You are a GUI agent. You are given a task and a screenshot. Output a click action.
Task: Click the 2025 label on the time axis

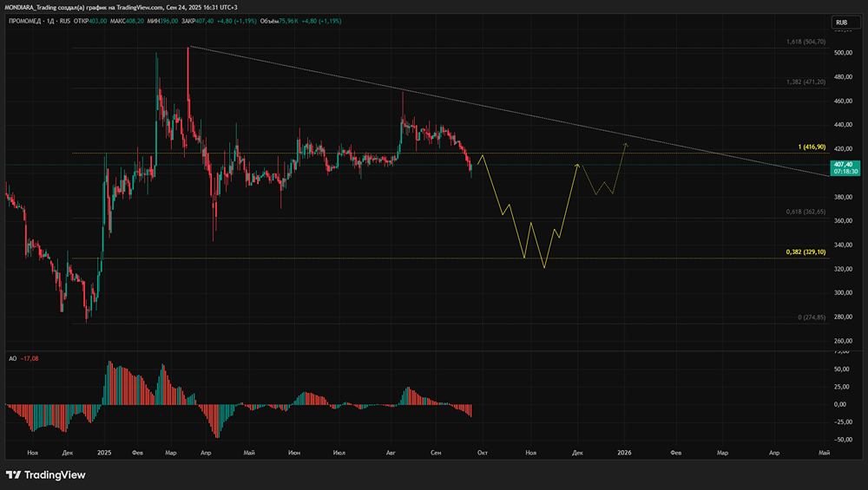(x=104, y=453)
